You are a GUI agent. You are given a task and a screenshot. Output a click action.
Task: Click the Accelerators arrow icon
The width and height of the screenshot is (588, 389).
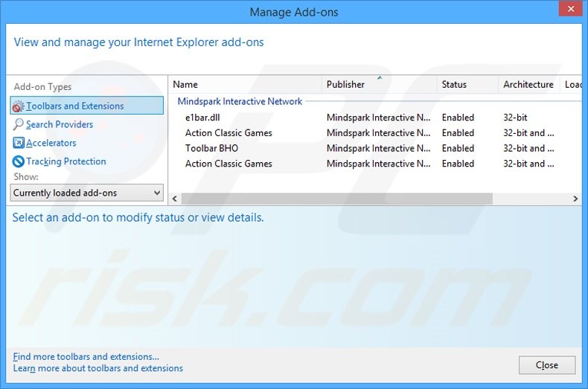pos(18,143)
